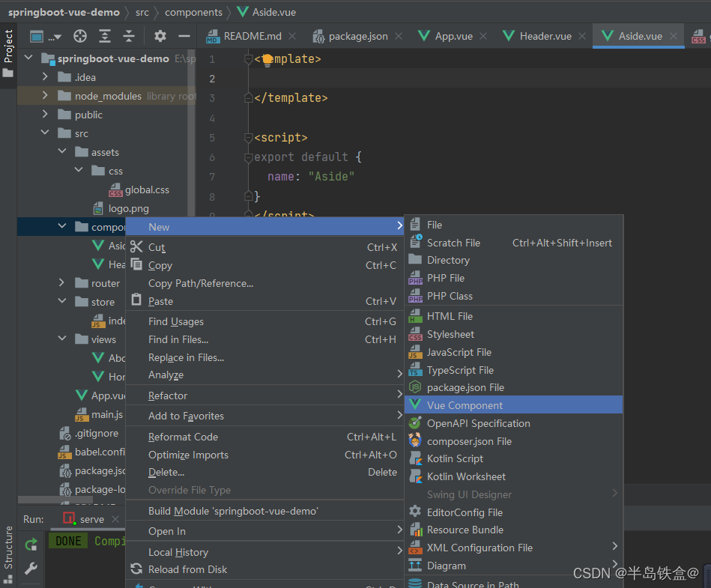This screenshot has width=711, height=588.
Task: Click the lightbulb intention icon in editor
Action: click(267, 59)
